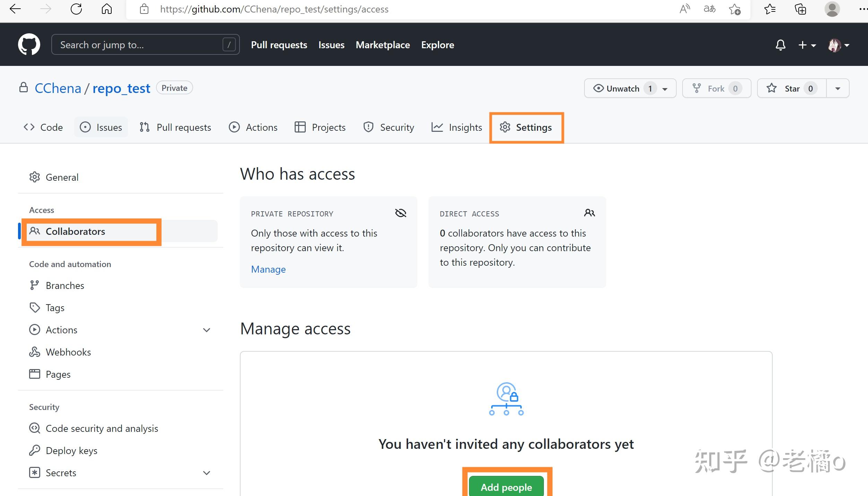Click the Manage visibility link
Viewport: 868px width, 496px height.
[x=268, y=269]
